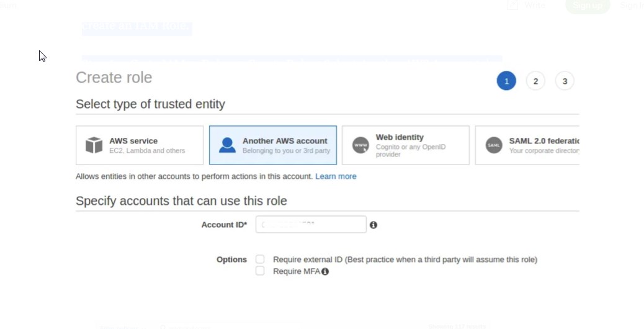
Task: Open the Learn more link
Action: [x=336, y=176]
